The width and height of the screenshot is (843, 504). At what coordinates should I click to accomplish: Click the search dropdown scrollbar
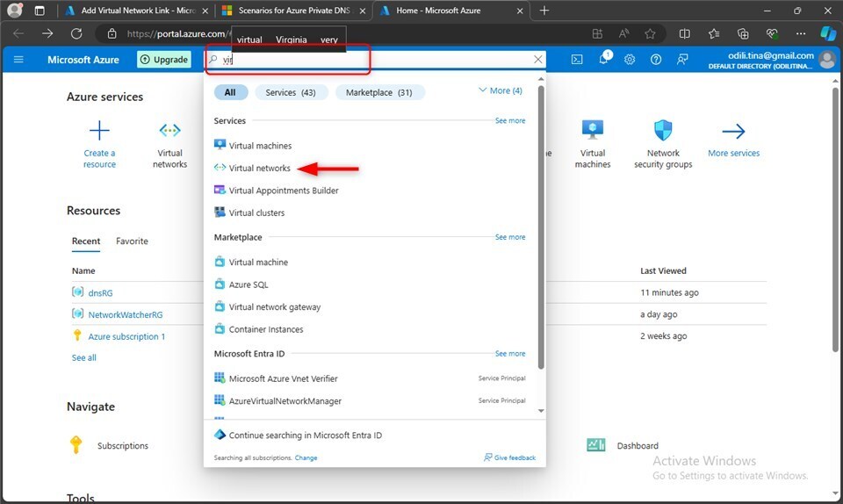point(541,227)
